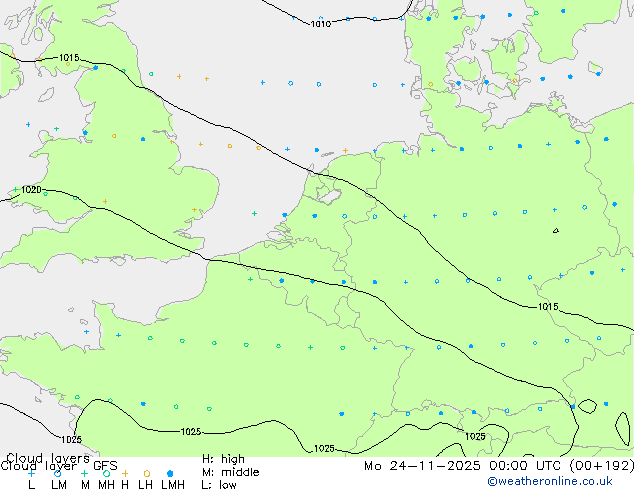Click the blue open-circle legend symbol for LM
This screenshot has height=490, width=634.
57,473
